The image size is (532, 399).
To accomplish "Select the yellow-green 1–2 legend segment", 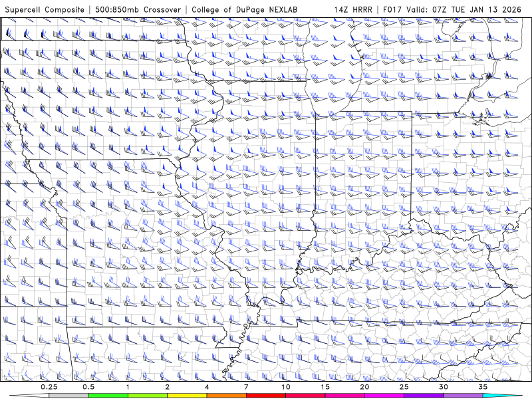I will 148,396.
